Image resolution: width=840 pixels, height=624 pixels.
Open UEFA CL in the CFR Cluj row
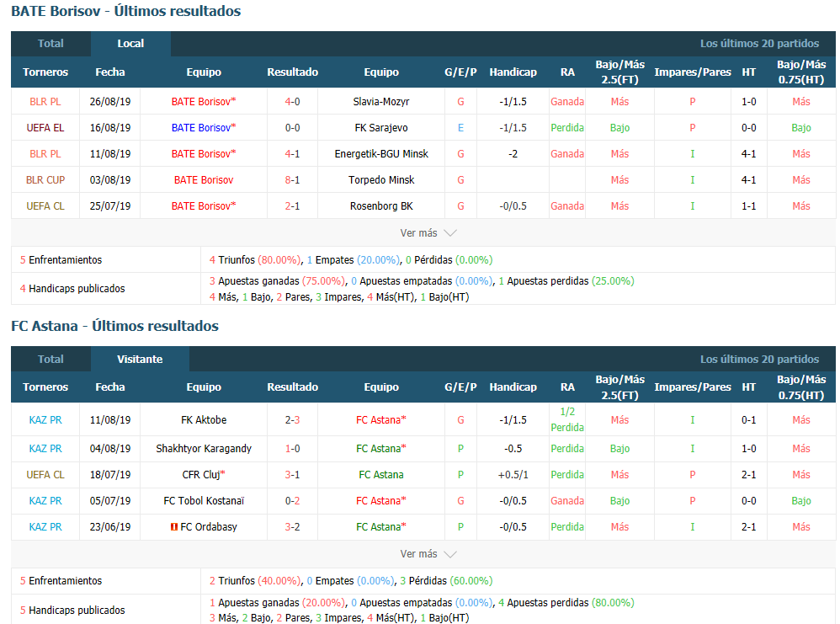click(x=45, y=475)
